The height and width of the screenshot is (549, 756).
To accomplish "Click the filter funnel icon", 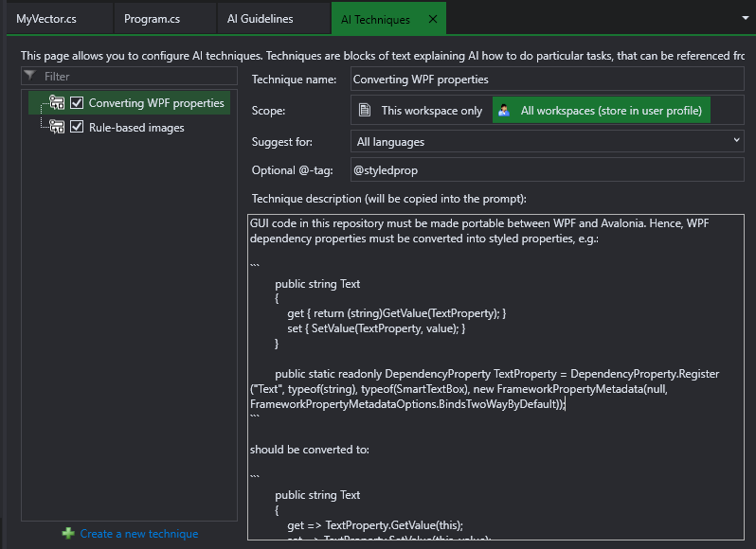I will coord(30,75).
